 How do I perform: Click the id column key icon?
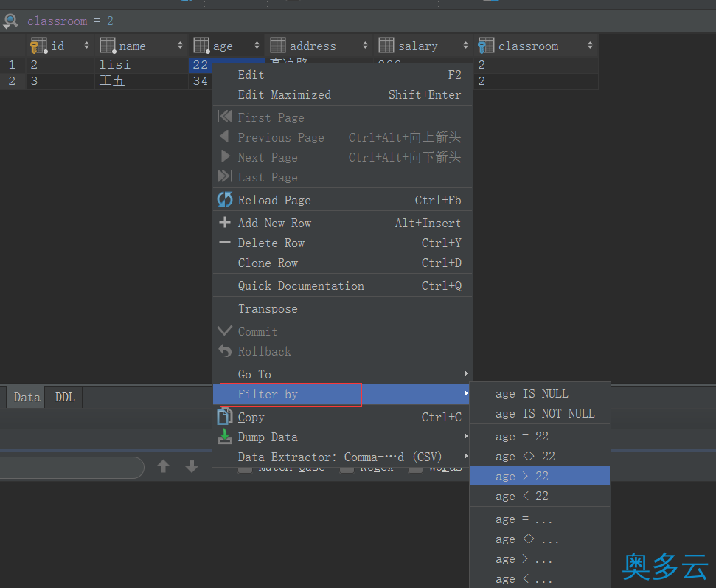tap(39, 46)
